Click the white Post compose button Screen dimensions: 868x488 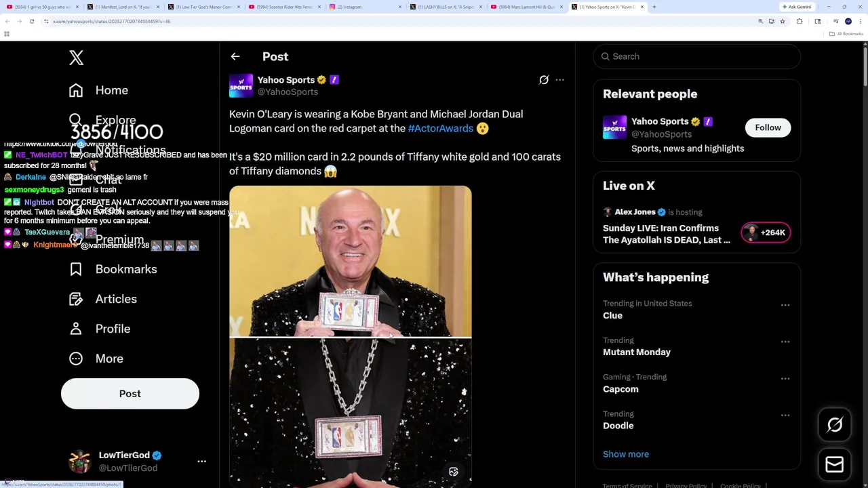[x=130, y=394]
